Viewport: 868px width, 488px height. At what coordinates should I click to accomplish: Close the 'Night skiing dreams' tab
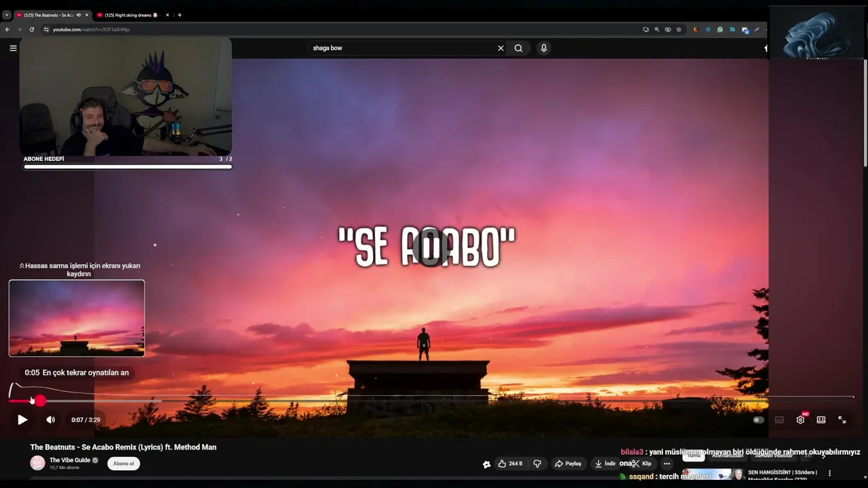click(167, 15)
